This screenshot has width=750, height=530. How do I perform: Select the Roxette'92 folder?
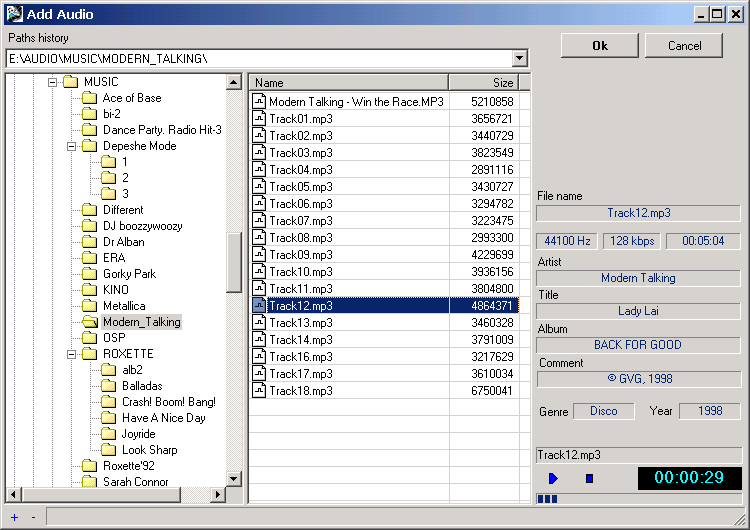tap(129, 466)
